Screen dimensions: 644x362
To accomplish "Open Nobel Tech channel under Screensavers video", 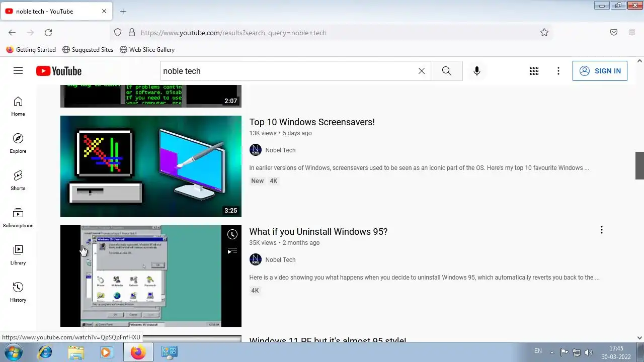I will [280, 150].
